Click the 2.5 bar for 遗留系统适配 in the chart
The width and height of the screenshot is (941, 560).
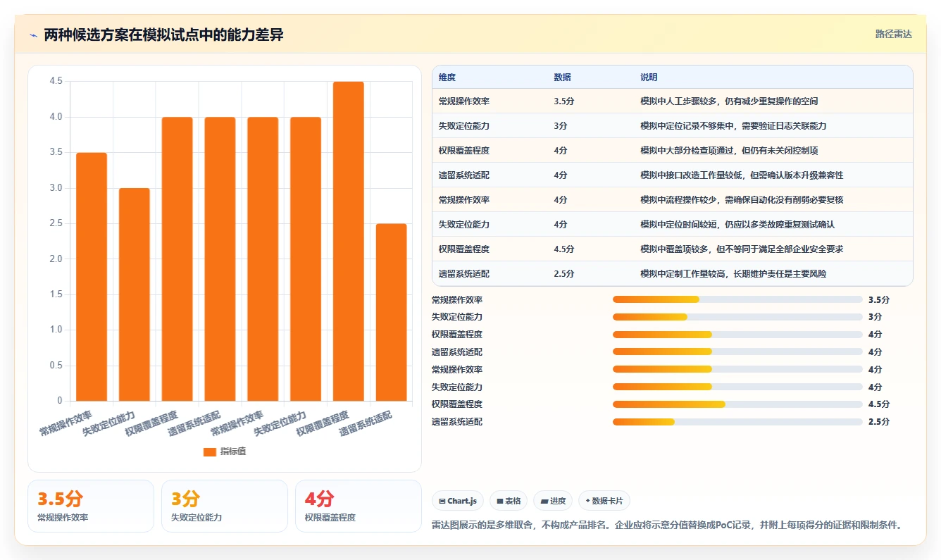392,312
